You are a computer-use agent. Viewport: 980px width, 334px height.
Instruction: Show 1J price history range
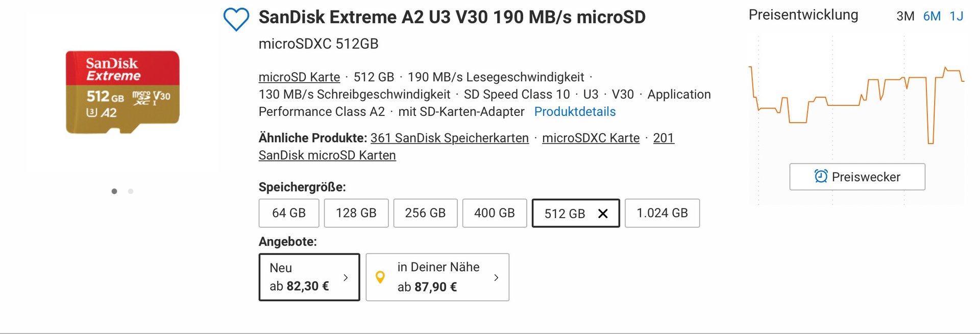point(957,16)
